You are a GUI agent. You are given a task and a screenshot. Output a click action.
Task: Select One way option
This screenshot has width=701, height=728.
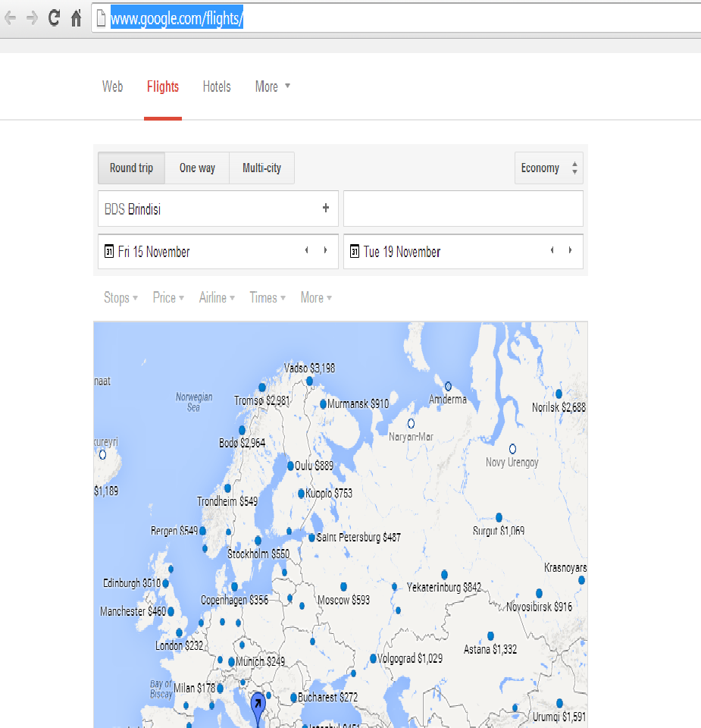(x=197, y=168)
